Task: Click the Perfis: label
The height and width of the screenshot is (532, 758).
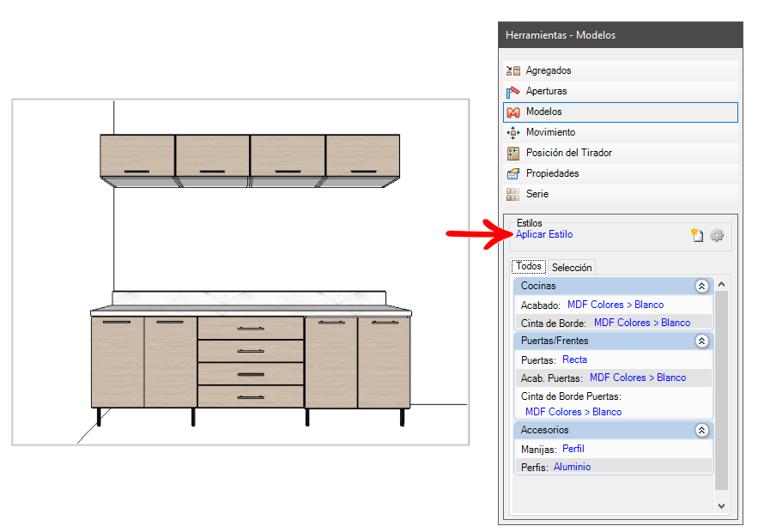Action: (x=534, y=468)
